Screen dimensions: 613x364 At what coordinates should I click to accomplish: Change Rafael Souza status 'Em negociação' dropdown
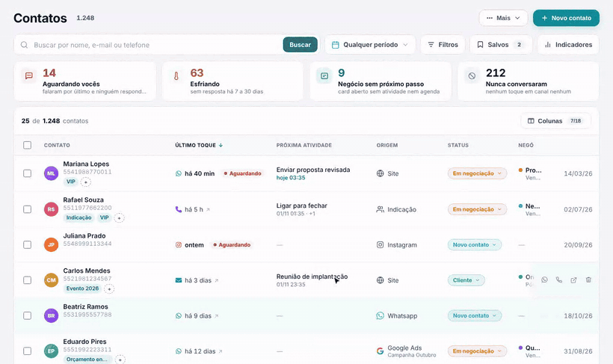[477, 209]
